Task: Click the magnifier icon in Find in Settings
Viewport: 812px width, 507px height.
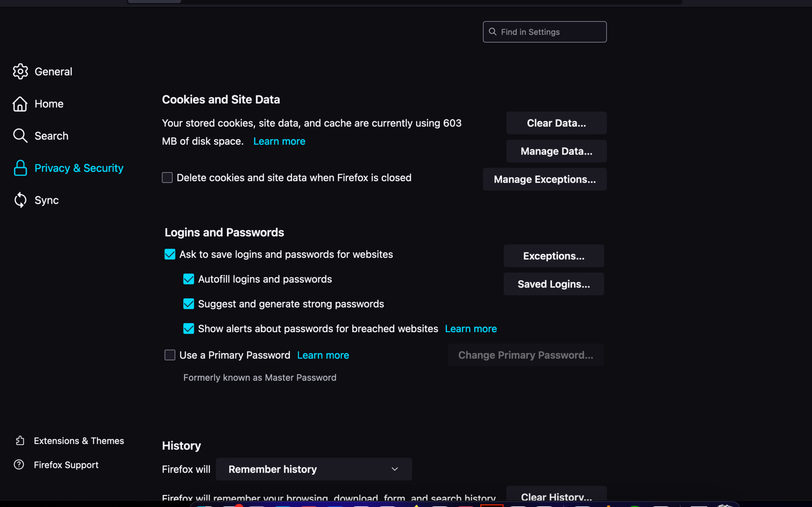Action: (493, 32)
